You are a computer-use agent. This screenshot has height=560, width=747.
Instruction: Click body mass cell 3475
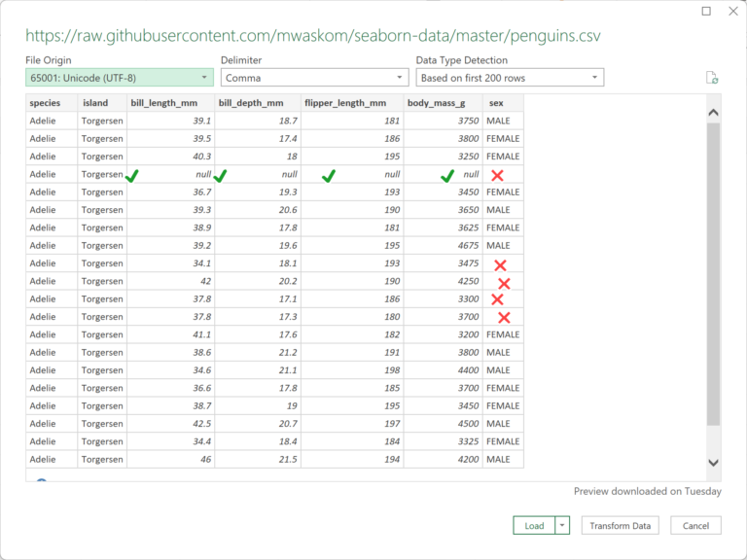tap(444, 263)
